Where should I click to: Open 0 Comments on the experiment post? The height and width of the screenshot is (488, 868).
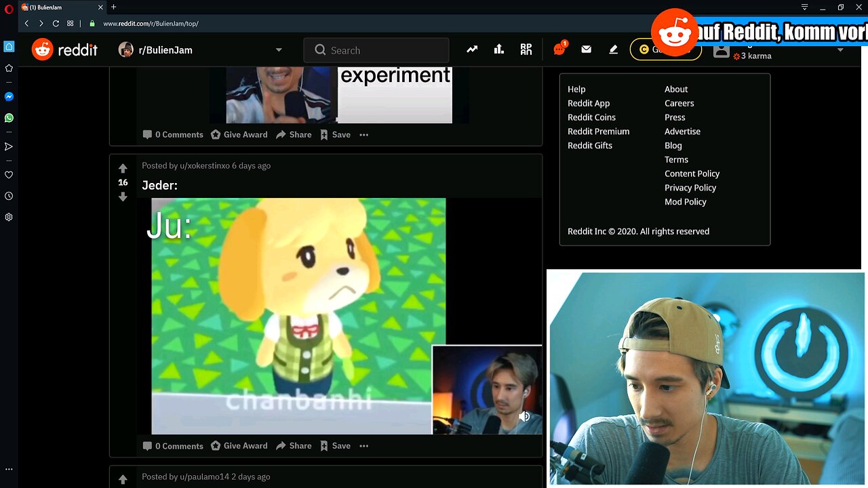point(173,135)
